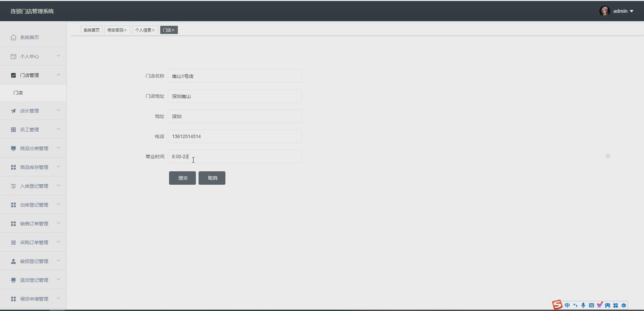Click the sliders icon beside 入库登记管理
The image size is (644, 311).
point(13,186)
